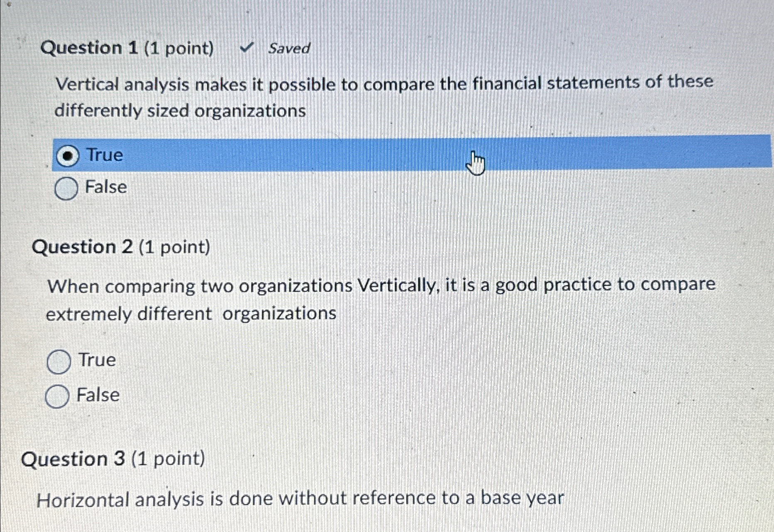Click the False label text under Question 2

(98, 395)
